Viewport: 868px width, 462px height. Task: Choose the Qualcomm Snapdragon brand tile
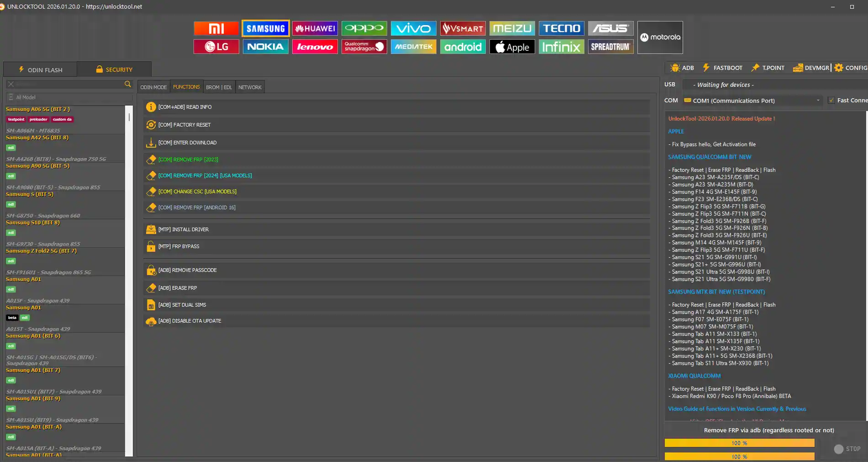pos(364,47)
